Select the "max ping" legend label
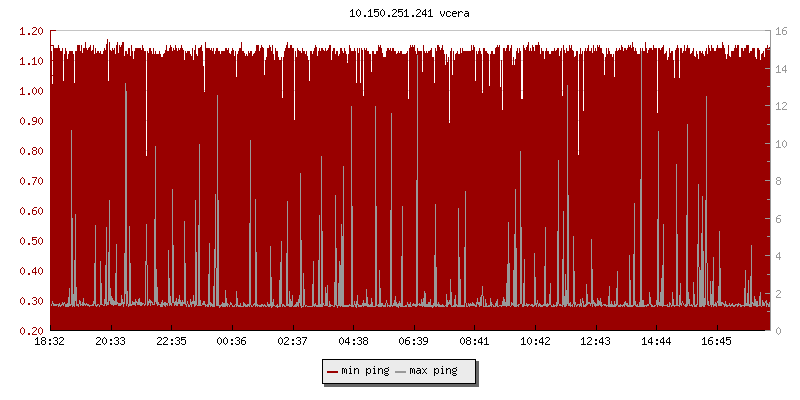 (x=433, y=371)
